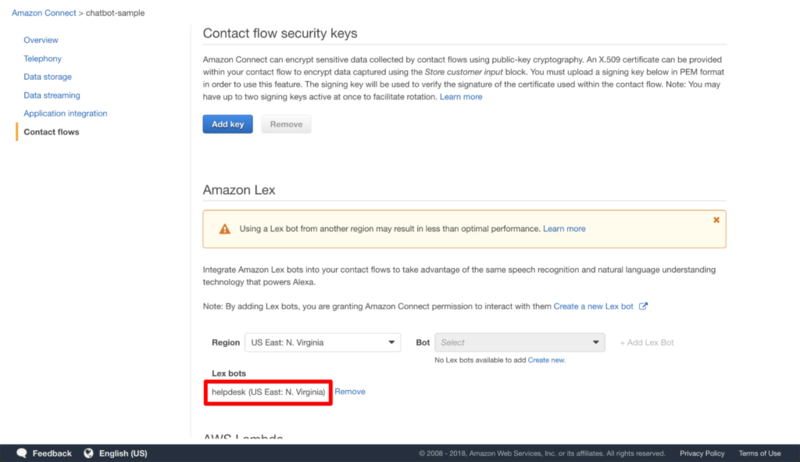The height and width of the screenshot is (462, 800).
Task: Select Data storage in sidebar
Action: click(48, 77)
